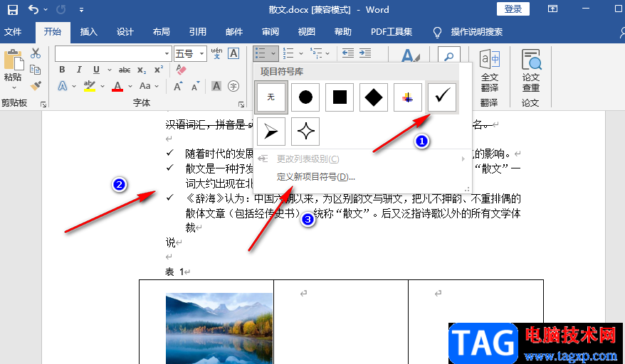The width and height of the screenshot is (625, 364).
Task: Click the 操作说明搜索 search box
Action: (477, 32)
